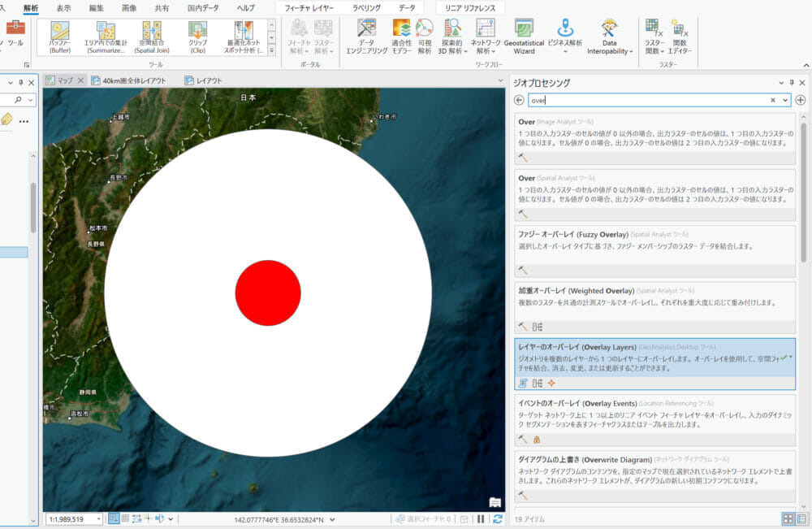Screen dimensions: 812x529
Task: Open the Over (Image Analyst) tool
Action: tap(655, 138)
